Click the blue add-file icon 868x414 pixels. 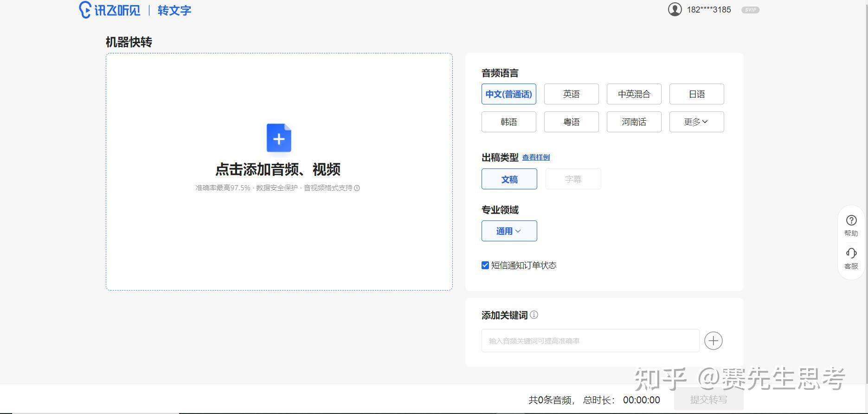click(x=279, y=138)
